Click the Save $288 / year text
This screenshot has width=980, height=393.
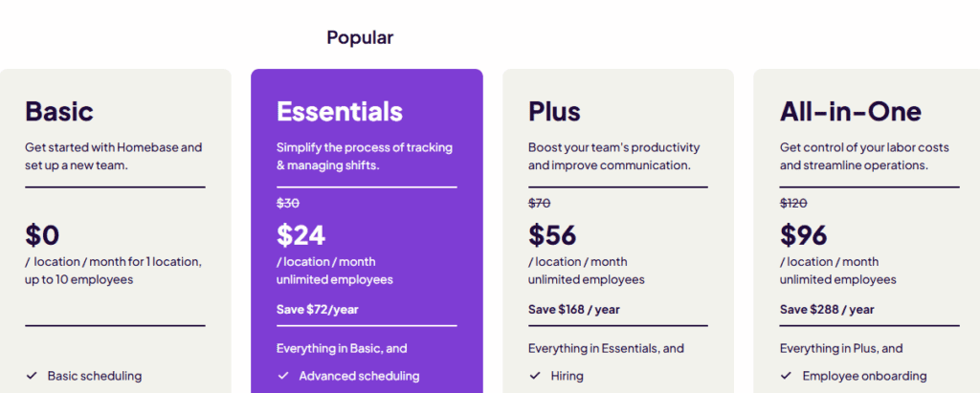pos(827,309)
